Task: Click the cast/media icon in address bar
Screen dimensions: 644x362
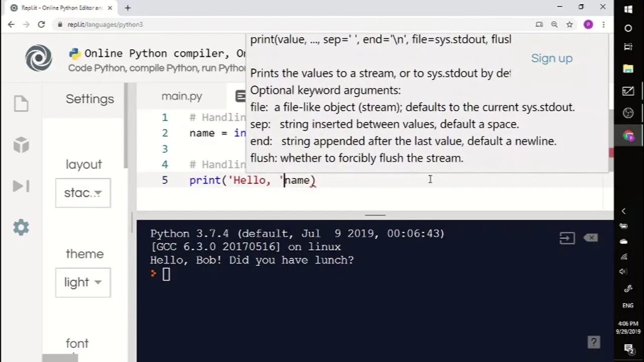Action: click(539, 24)
